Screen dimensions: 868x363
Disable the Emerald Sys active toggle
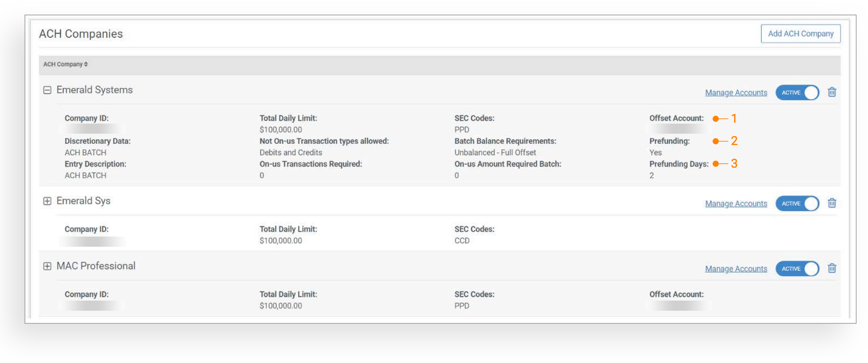(x=797, y=203)
